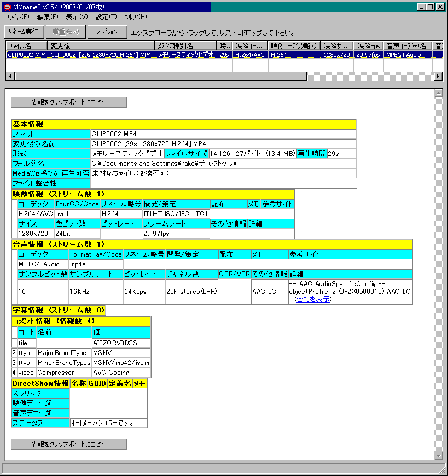Viewport: 448px width, 476px height.
Task: Click the DirectShow情報 header cell
Action: (x=40, y=384)
